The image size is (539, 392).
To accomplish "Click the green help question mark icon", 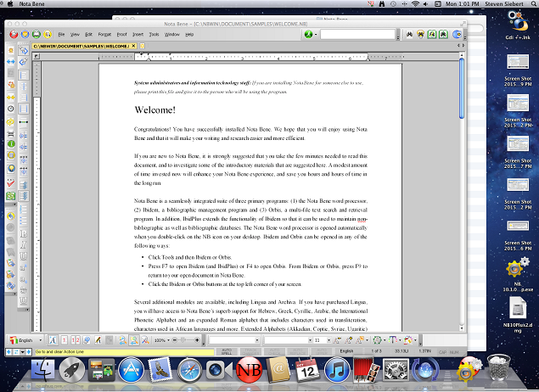I will [306, 35].
